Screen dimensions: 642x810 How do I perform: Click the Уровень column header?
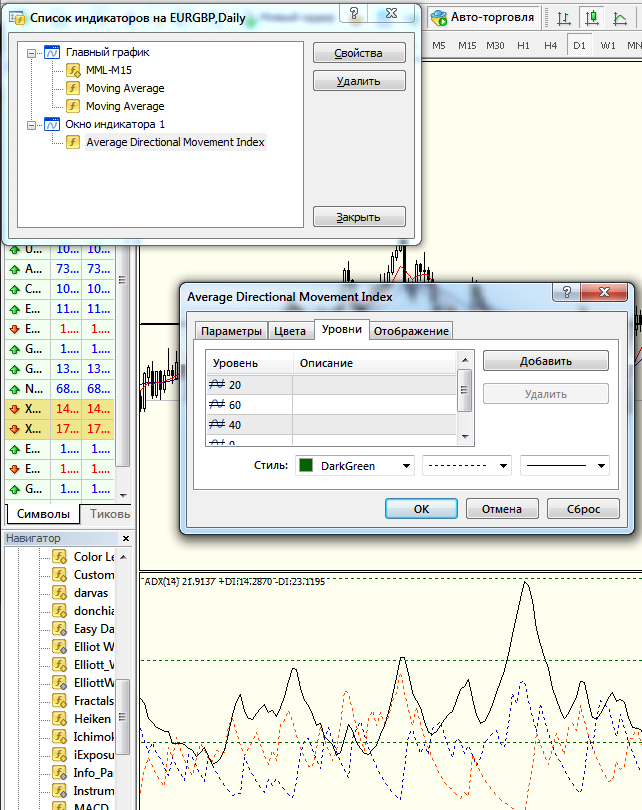point(249,363)
